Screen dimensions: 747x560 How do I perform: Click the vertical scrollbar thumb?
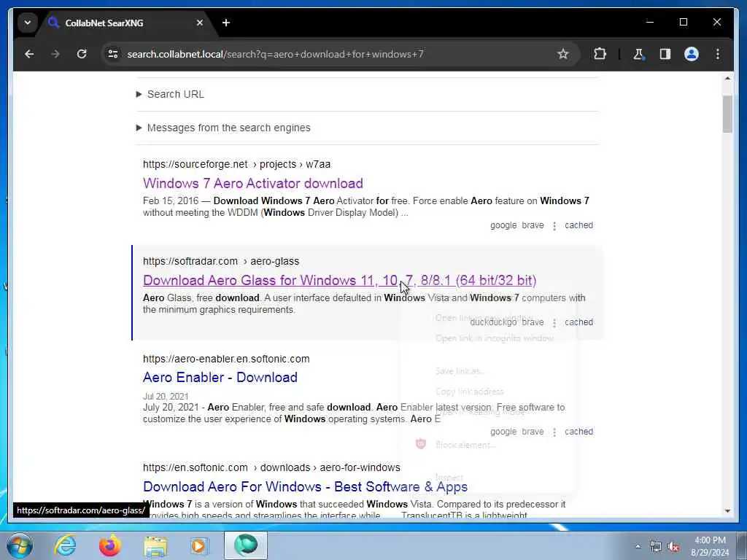point(727,114)
